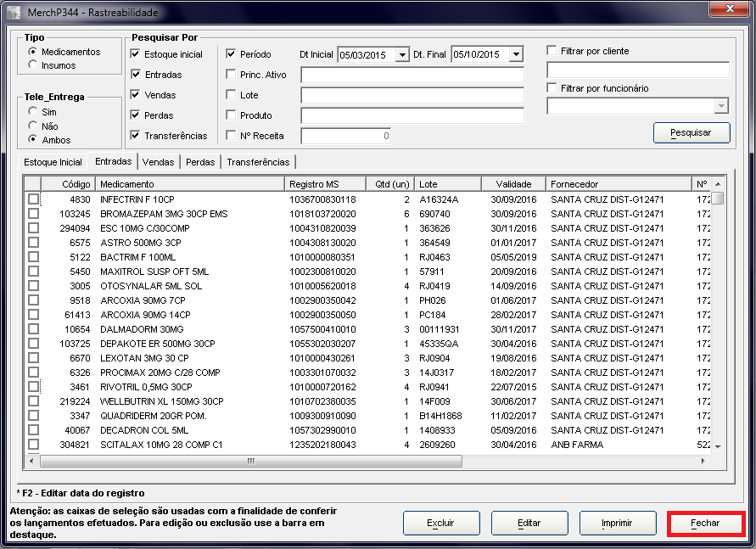
Task: Expand the funcionário filter combo box
Action: point(721,106)
